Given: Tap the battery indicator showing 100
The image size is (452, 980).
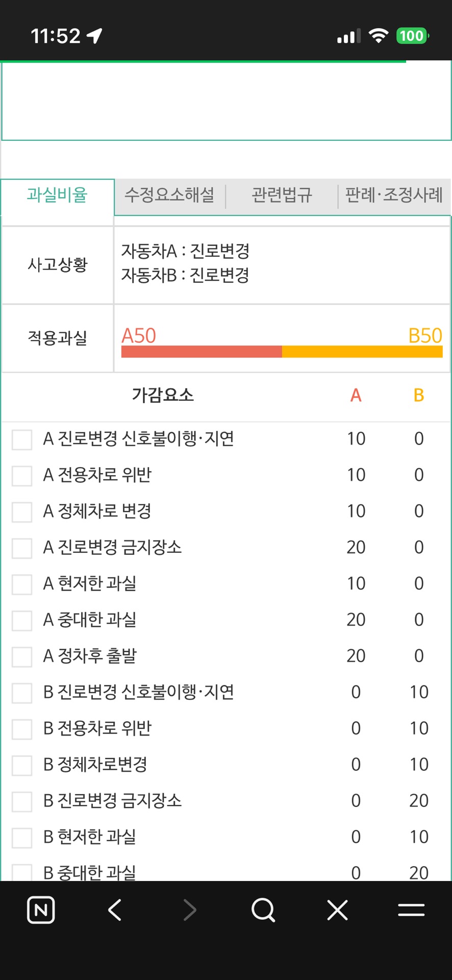Looking at the screenshot, I should pos(412,36).
